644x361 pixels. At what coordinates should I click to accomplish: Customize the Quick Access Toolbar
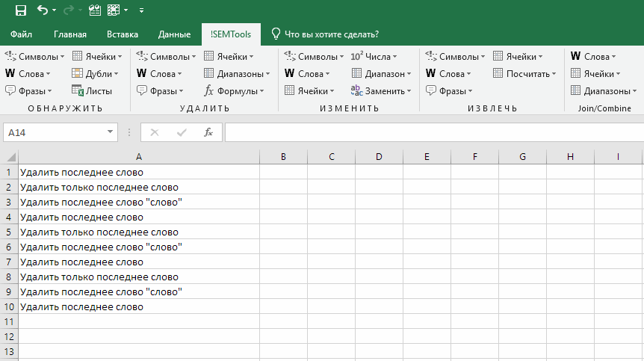coord(141,10)
